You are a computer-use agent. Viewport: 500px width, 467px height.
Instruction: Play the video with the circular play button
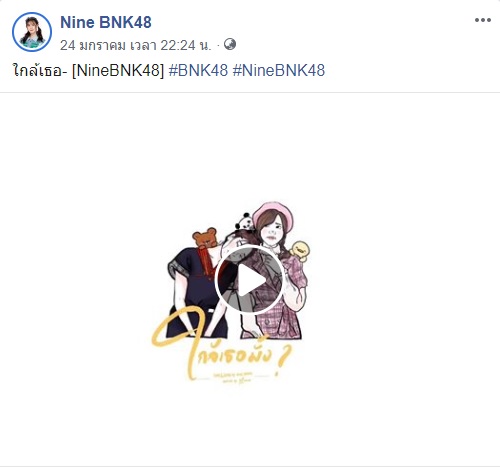(x=249, y=280)
